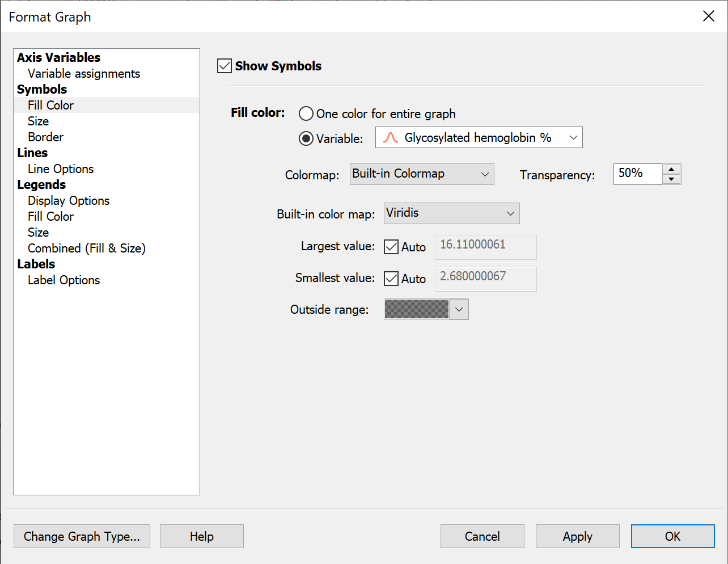Open the Glycosylated hemoglobin % variable dropdown
This screenshot has width=728, height=564.
(x=573, y=137)
